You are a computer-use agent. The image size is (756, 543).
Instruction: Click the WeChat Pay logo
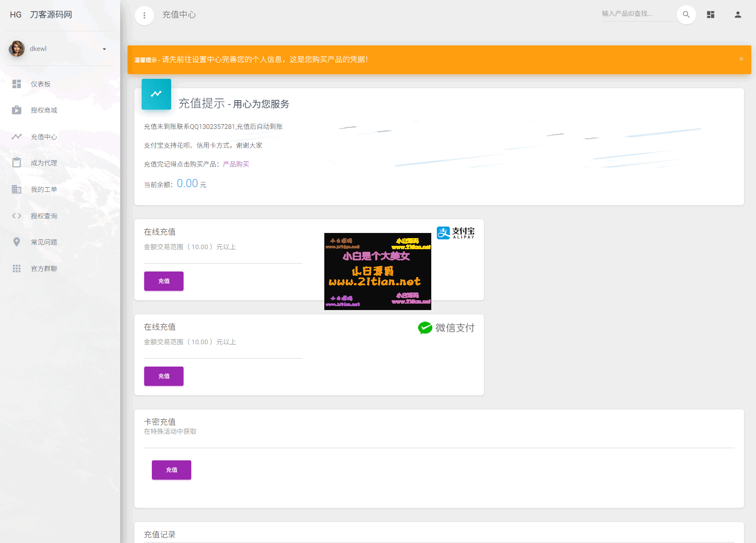(446, 328)
